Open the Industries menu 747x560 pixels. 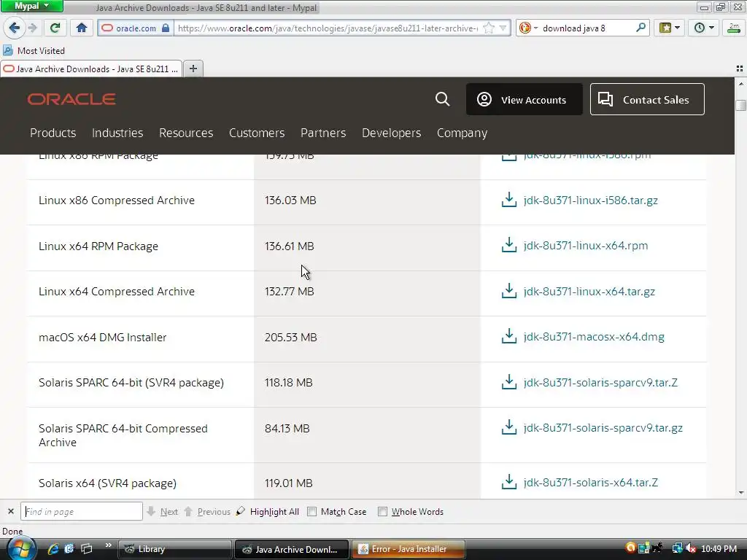point(117,133)
